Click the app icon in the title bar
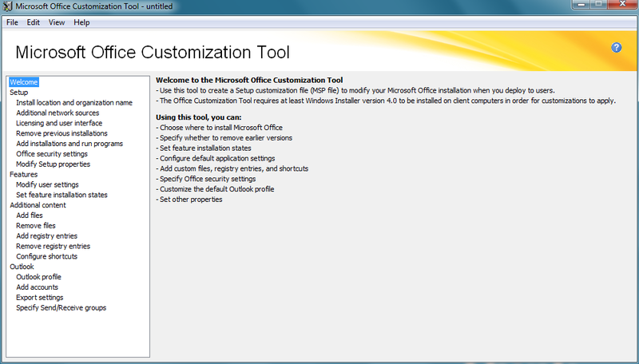Screen dimensions: 639x364 [8, 6]
